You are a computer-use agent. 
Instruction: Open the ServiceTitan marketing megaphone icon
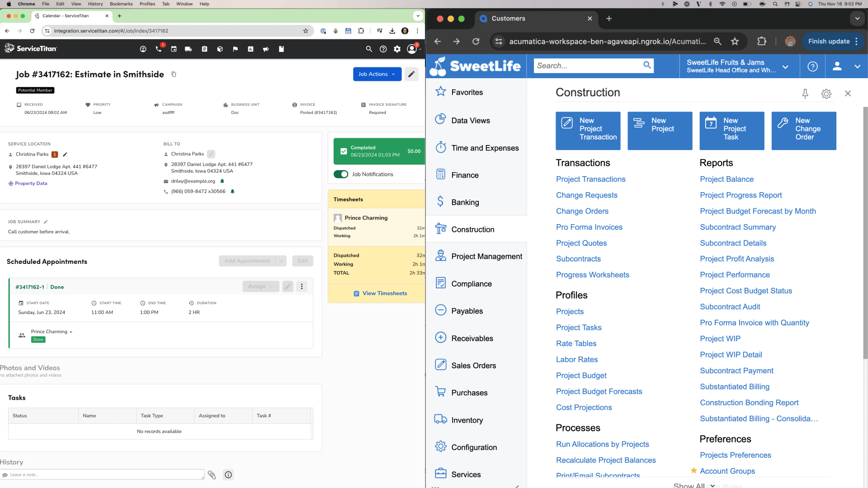[266, 49]
